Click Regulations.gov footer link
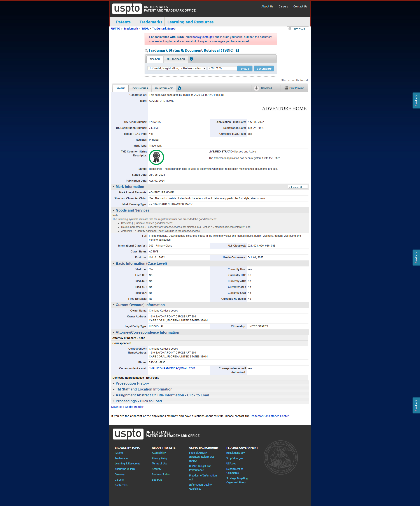The width and height of the screenshot is (420, 506). [x=235, y=453]
